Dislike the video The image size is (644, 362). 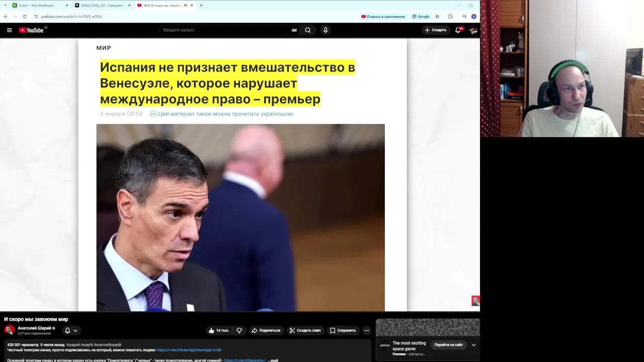coord(239,330)
